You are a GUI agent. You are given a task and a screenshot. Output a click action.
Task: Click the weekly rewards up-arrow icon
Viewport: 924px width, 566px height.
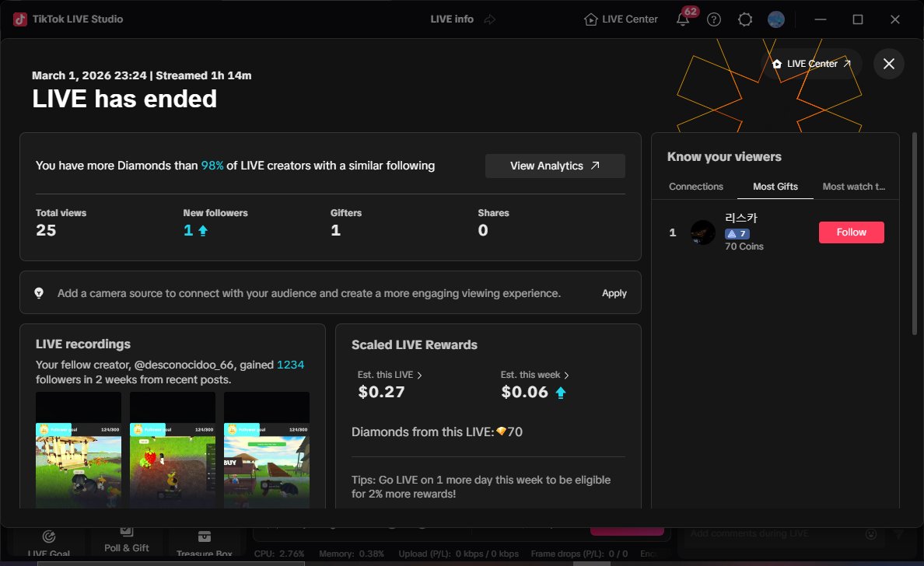[x=561, y=393]
